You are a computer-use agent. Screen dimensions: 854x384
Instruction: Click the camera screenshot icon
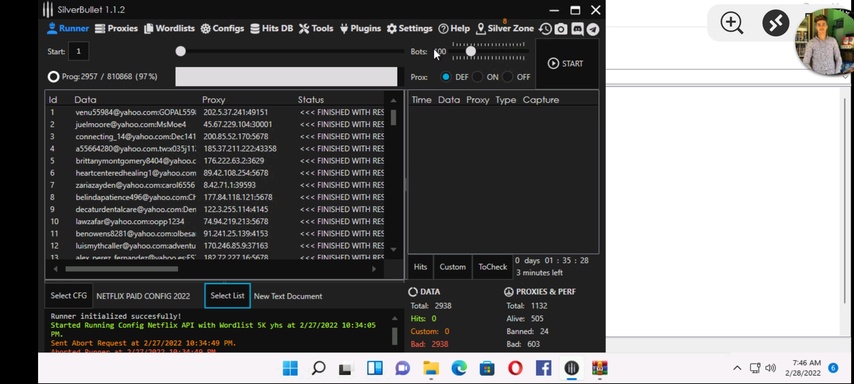(x=561, y=29)
